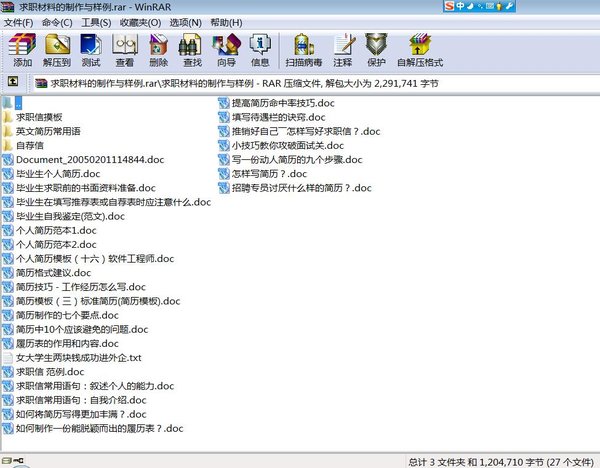Select the 英文简历常用语 folder

point(41,131)
